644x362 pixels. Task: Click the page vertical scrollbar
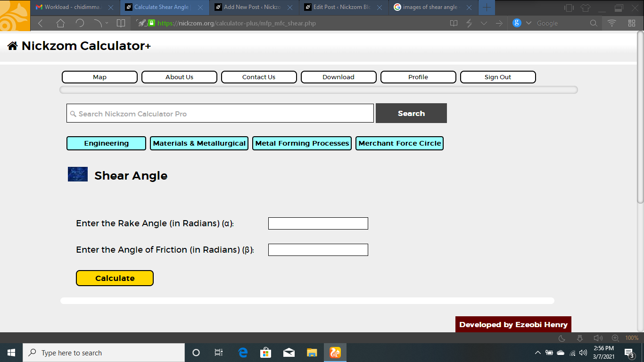pyautogui.click(x=640, y=117)
